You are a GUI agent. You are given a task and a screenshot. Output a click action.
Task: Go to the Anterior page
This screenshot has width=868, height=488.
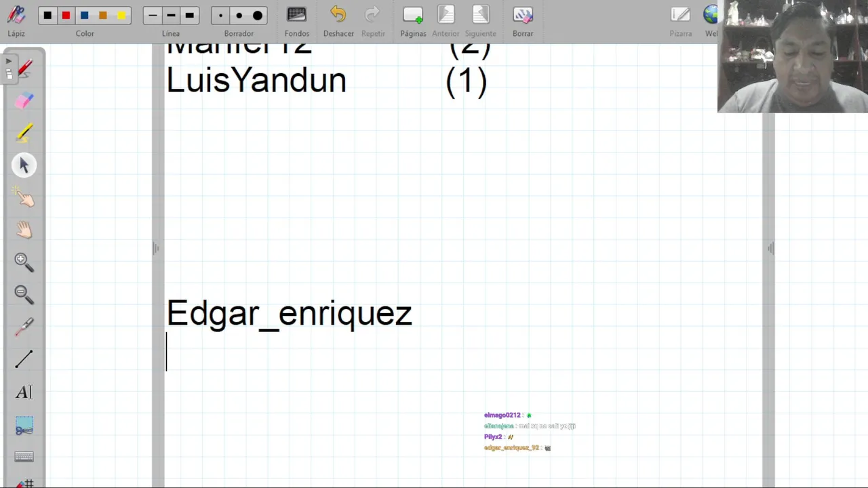click(446, 20)
